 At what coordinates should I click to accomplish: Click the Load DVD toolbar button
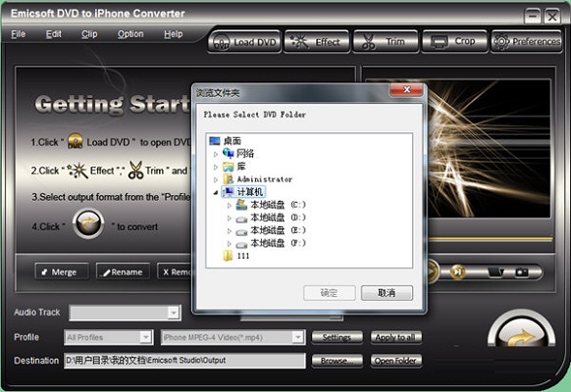pyautogui.click(x=244, y=42)
